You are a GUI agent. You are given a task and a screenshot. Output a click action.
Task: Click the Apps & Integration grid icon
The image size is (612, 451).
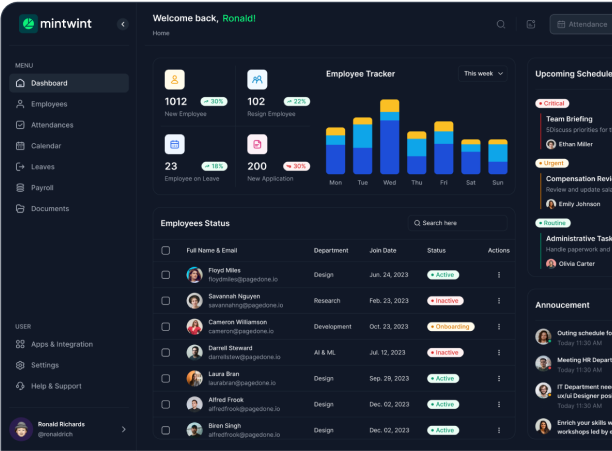[20, 344]
